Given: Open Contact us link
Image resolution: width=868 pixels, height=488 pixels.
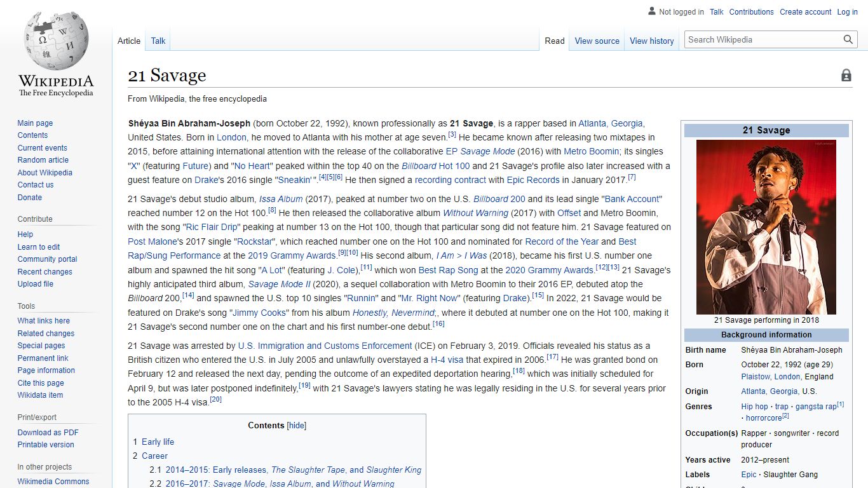Looking at the screenshot, I should point(36,185).
